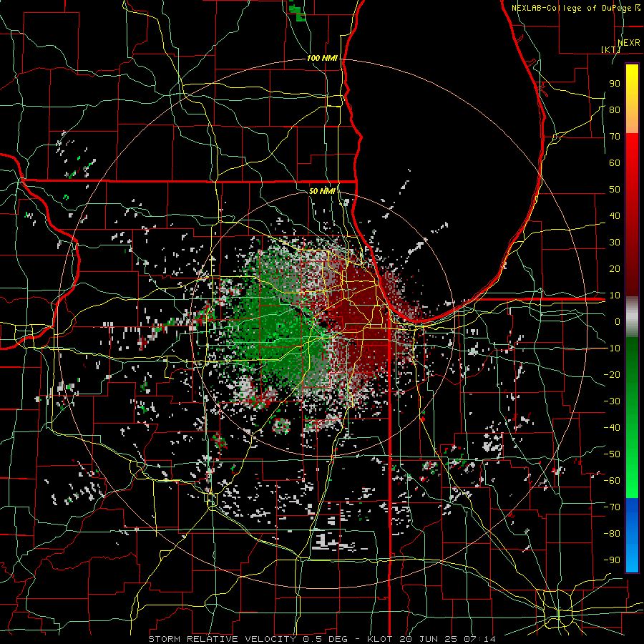This screenshot has height=644, width=644.
Task: Click the "-80" scale value
Action: (x=612, y=534)
